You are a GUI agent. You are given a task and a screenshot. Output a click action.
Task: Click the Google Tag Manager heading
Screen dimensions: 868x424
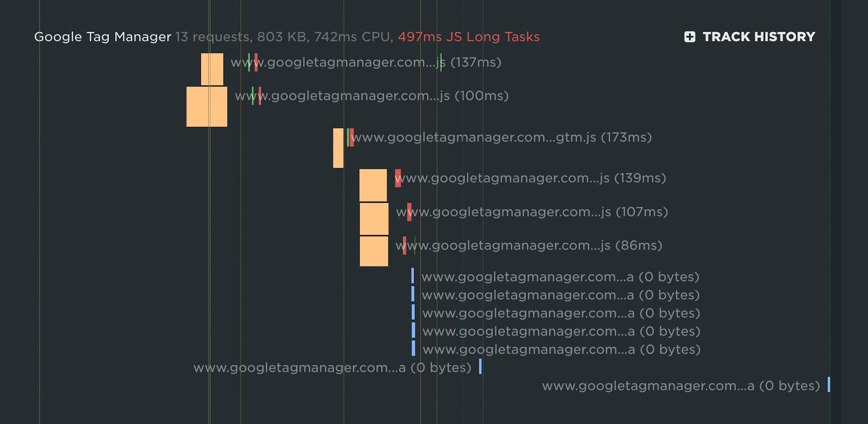pyautogui.click(x=103, y=37)
